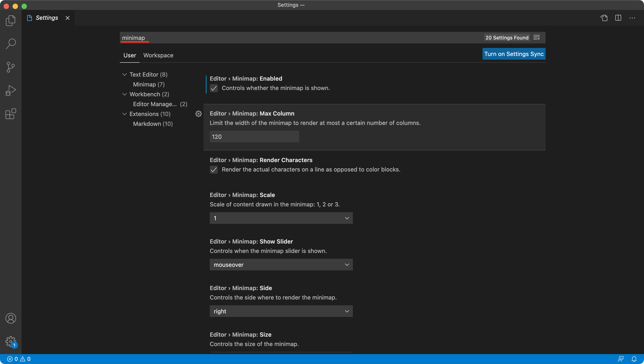Open the Search view in activity bar
Screen dimensions: 644x364
pos(11,44)
